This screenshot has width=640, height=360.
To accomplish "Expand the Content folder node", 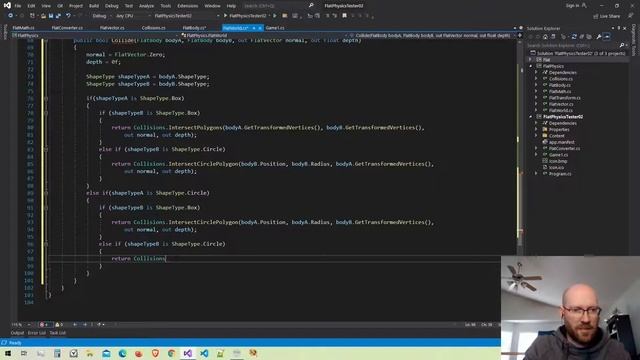I will click(x=536, y=136).
